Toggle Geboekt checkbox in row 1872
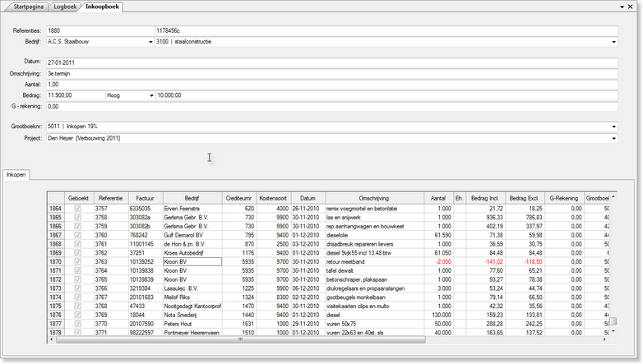This screenshot has width=643, height=364. point(78,279)
